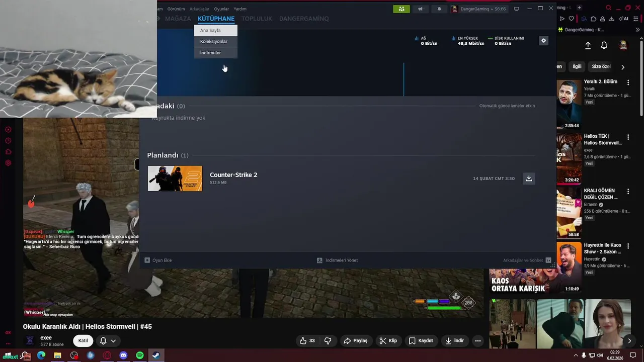
Task: Click browser heart bookmark icon
Action: pyautogui.click(x=572, y=19)
